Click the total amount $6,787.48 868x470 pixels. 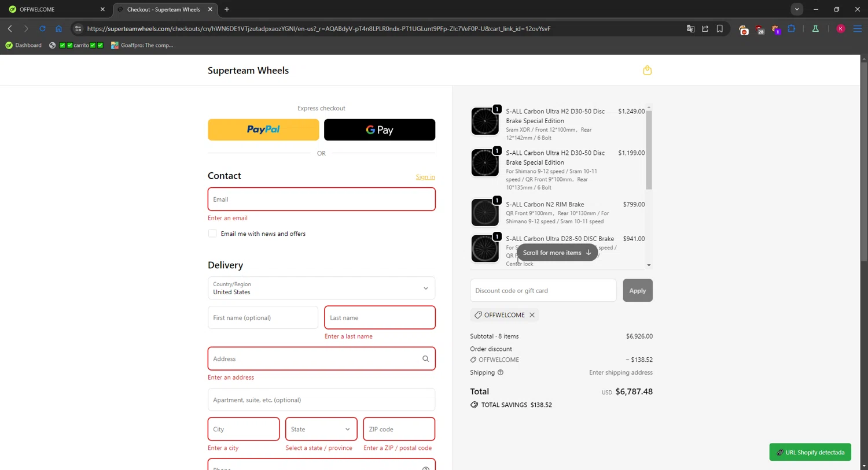(x=634, y=391)
